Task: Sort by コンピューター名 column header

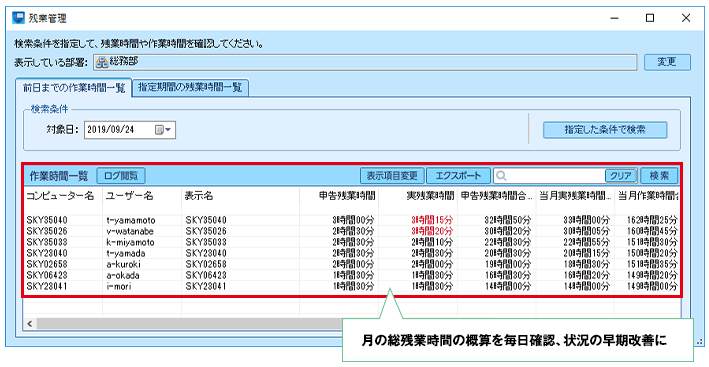Action: pyautogui.click(x=62, y=196)
